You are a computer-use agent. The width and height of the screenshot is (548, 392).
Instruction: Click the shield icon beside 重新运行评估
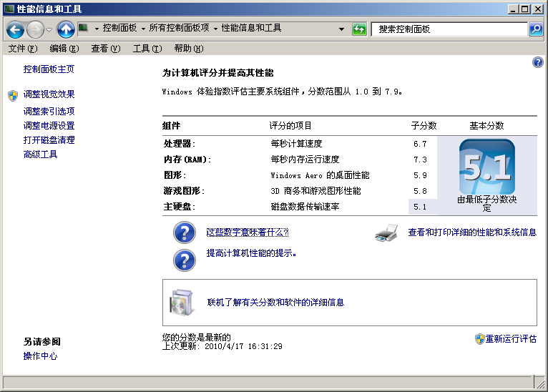point(479,339)
